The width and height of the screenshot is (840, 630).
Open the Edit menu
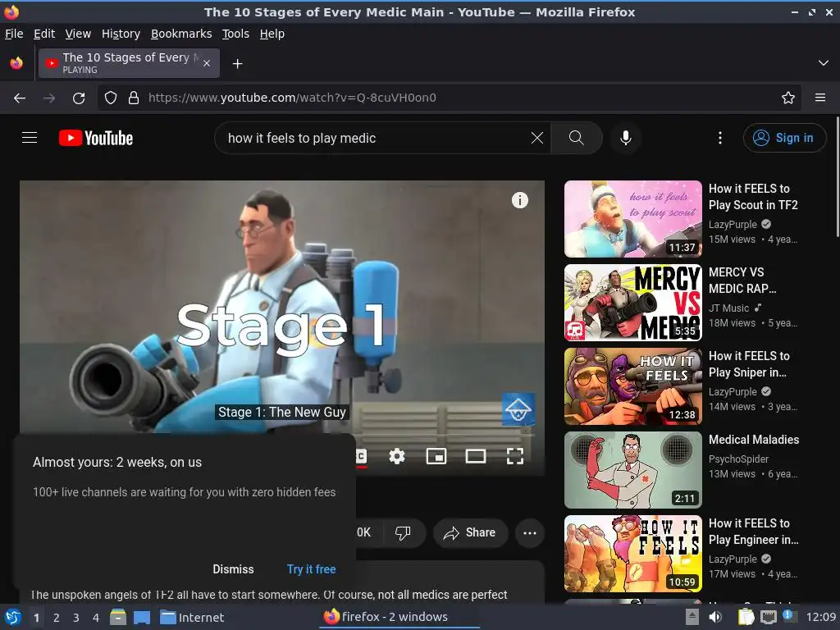[44, 34]
